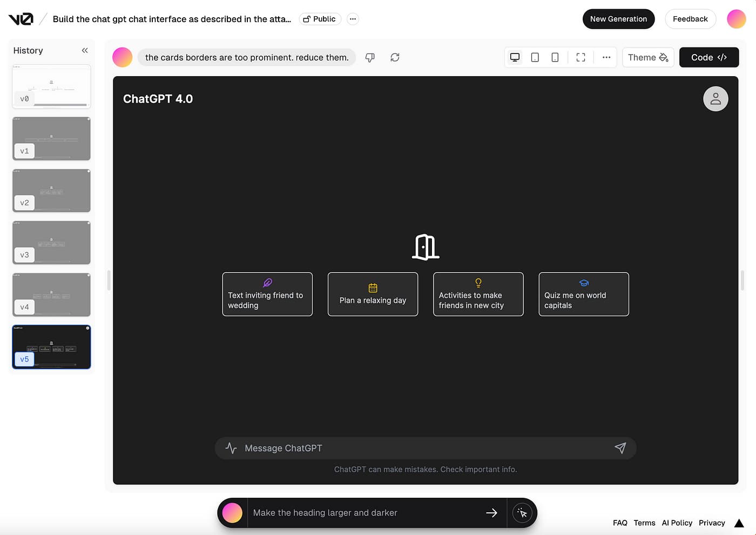Open the Privacy link
This screenshot has height=535, width=756.
(x=712, y=523)
